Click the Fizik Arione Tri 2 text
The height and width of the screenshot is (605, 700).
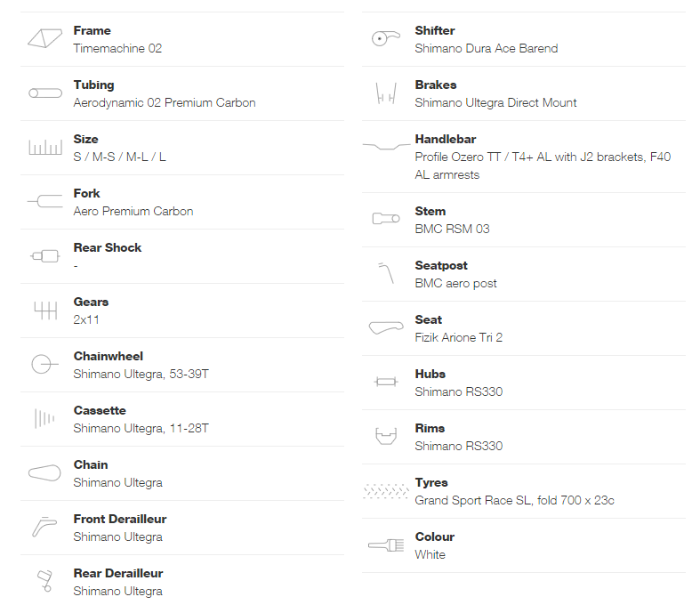[459, 337]
